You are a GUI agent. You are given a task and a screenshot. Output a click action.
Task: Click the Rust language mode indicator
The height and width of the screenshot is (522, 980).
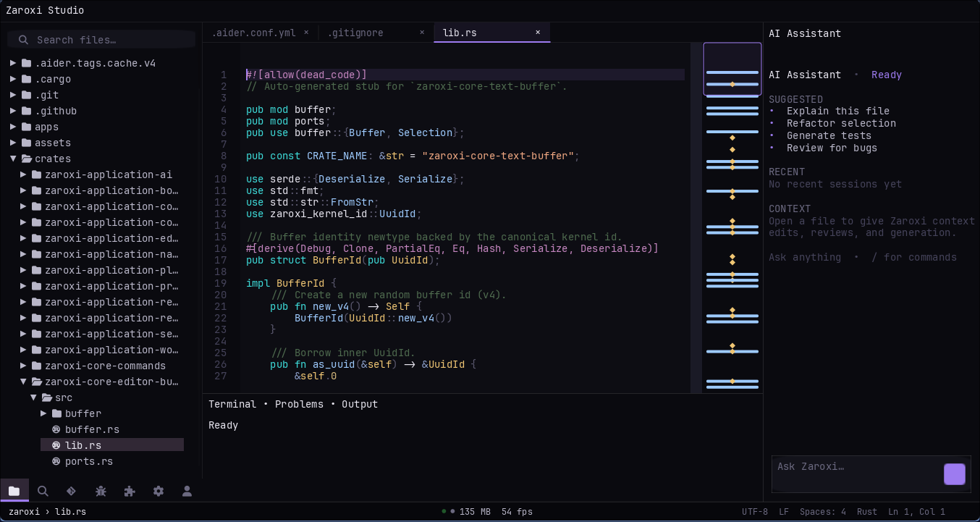[866, 512]
